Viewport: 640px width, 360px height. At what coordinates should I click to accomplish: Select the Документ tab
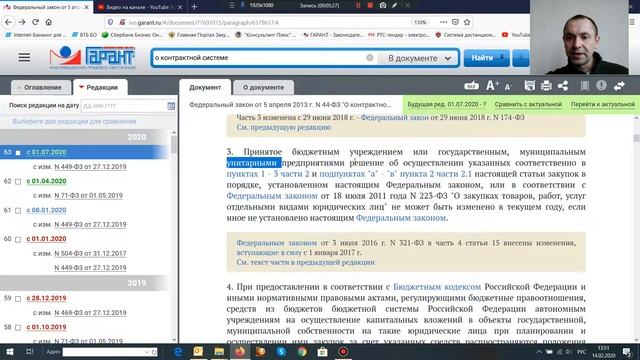[x=205, y=87]
